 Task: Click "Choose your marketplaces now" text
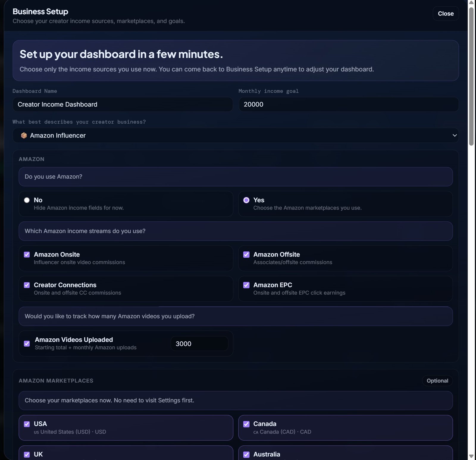(x=109, y=400)
